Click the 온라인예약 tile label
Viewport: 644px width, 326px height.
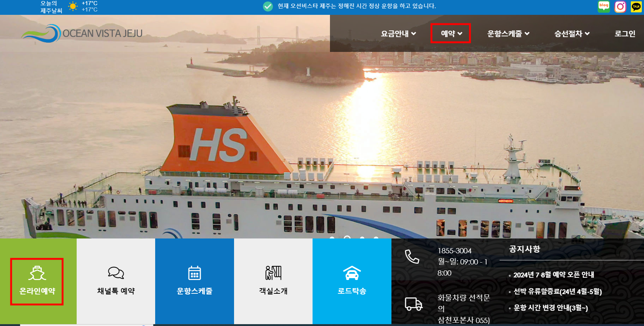[x=37, y=291]
